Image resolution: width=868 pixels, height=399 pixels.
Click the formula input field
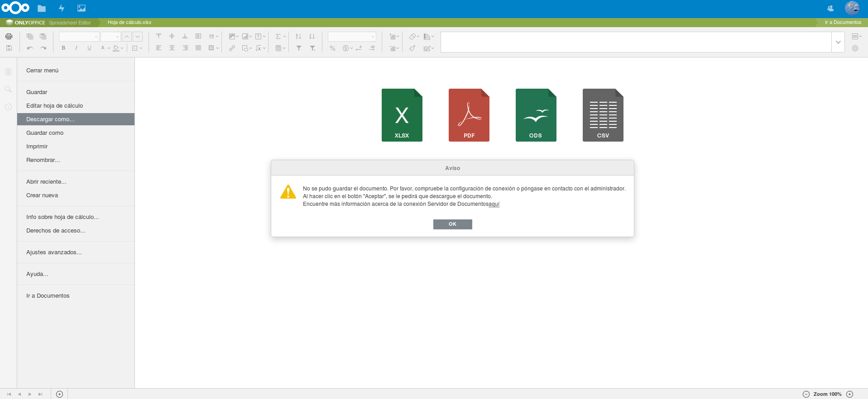[636, 42]
